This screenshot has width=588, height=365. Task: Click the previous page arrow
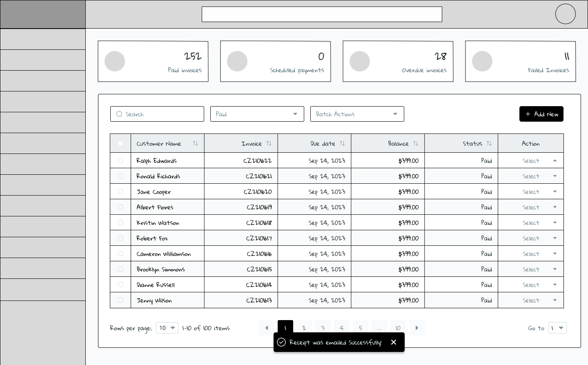coord(267,328)
